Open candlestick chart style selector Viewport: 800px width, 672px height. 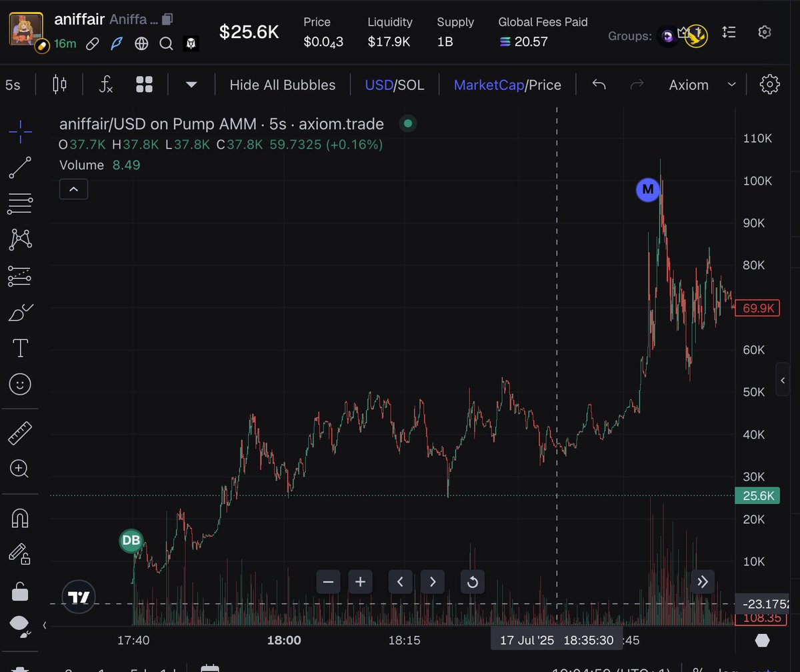59,85
